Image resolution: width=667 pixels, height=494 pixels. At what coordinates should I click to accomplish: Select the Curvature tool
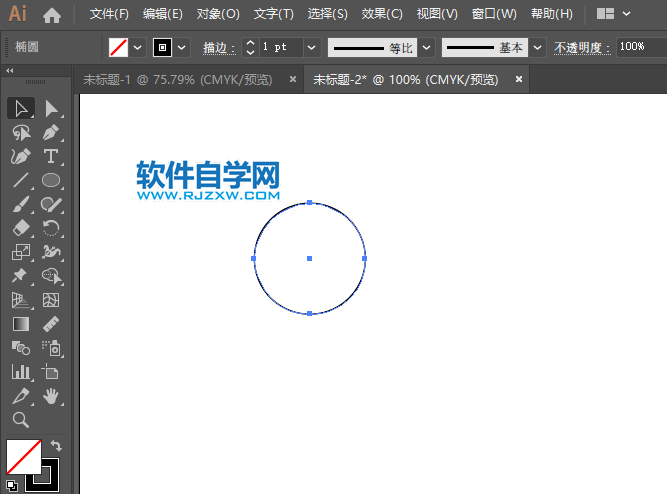pos(20,157)
